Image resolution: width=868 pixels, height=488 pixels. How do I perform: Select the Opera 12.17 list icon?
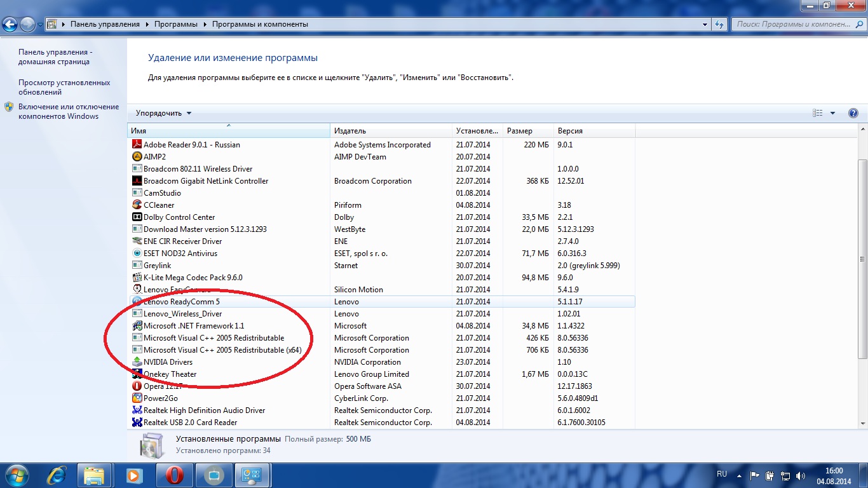point(137,386)
